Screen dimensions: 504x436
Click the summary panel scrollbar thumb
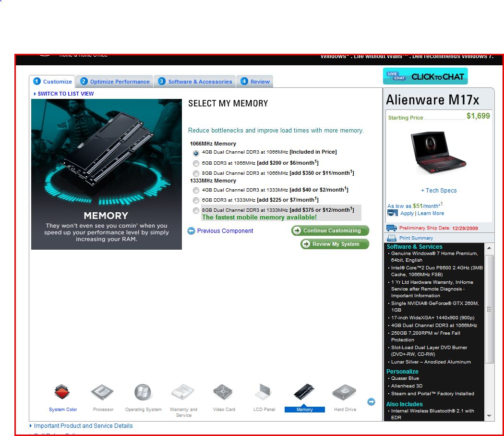click(x=489, y=309)
